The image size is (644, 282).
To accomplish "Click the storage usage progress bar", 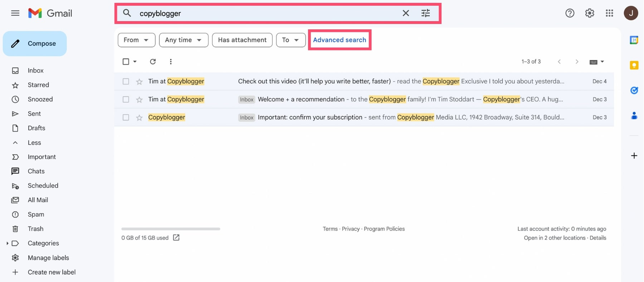I will pos(171,229).
